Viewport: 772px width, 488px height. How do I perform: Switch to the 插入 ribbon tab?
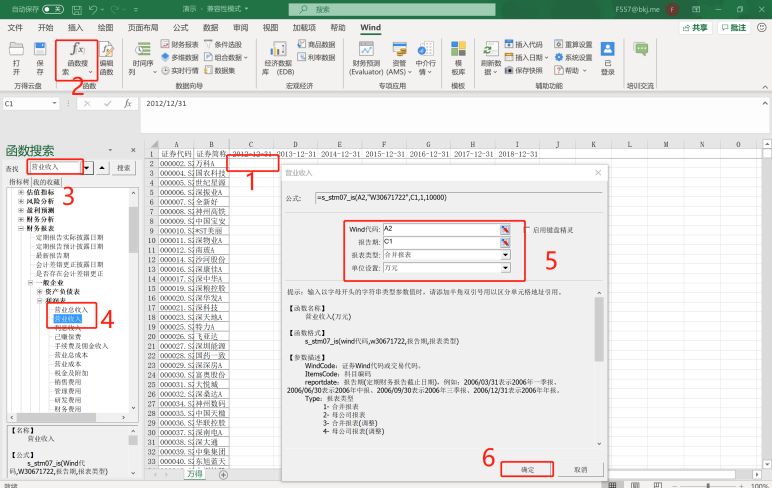click(x=75, y=28)
